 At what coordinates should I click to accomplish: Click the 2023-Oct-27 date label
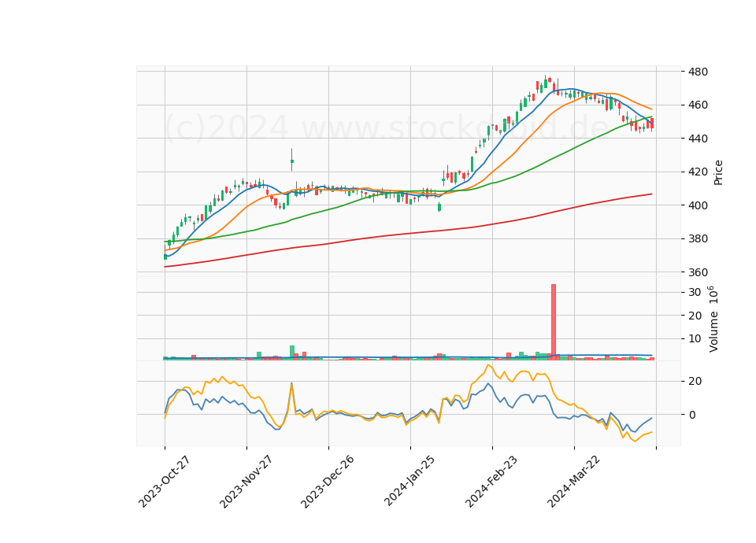(x=165, y=482)
